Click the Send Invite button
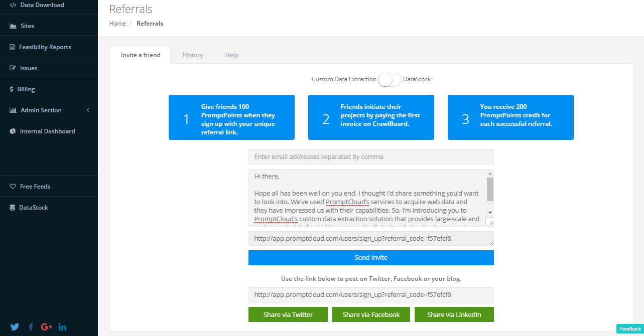The width and height of the screenshot is (644, 336). 371,258
